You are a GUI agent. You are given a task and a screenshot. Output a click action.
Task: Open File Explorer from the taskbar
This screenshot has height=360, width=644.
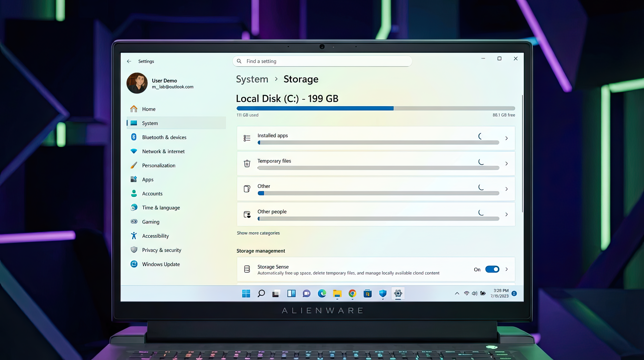point(337,294)
